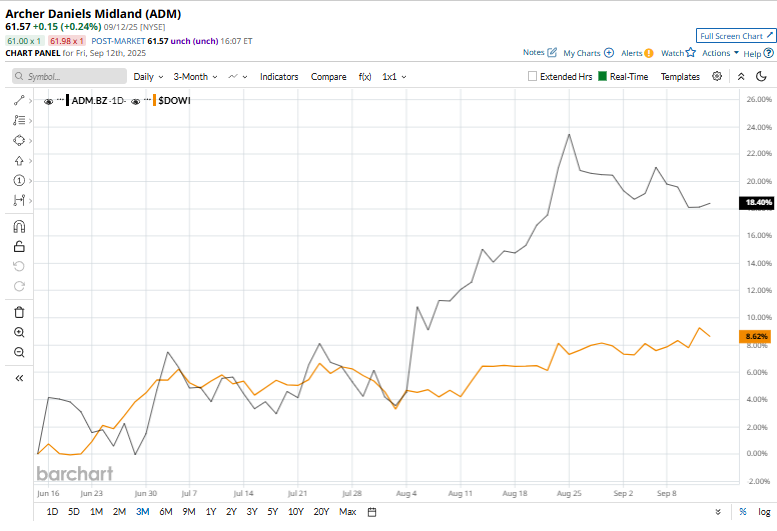
Task: Delete drawings with trash icon
Action: point(19,313)
